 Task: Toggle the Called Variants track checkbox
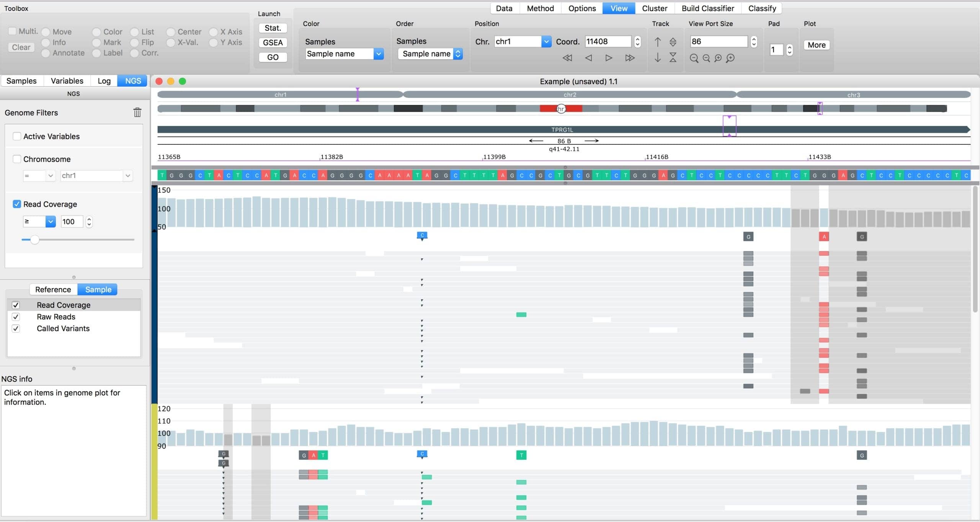(16, 328)
